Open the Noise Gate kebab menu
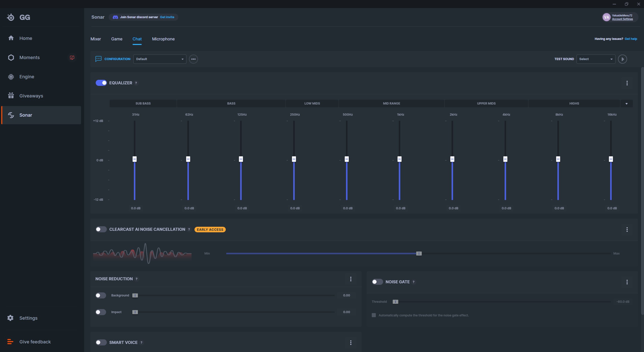This screenshot has height=352, width=644. coord(627,282)
